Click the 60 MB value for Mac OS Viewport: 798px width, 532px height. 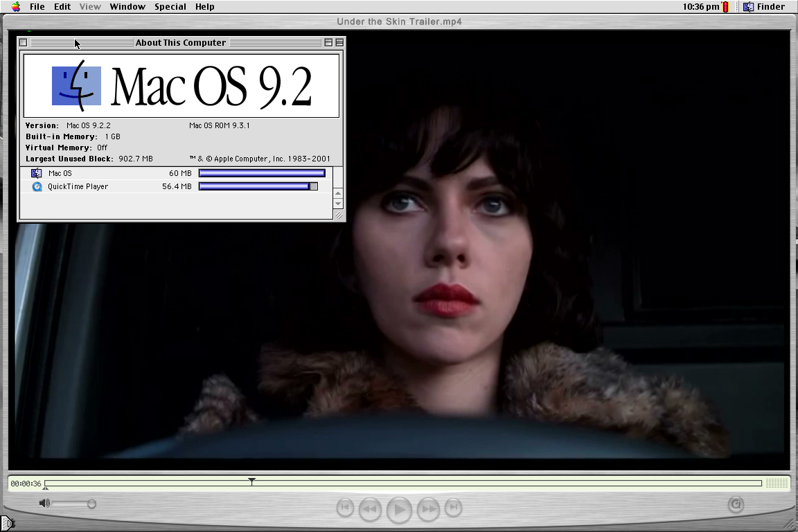(x=180, y=173)
